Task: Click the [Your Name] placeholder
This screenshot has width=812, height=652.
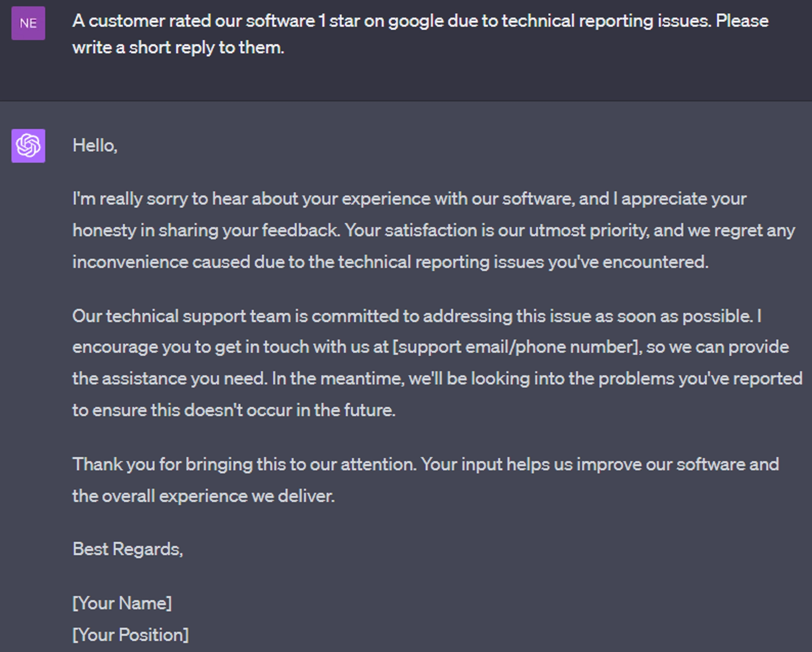Action: [122, 603]
